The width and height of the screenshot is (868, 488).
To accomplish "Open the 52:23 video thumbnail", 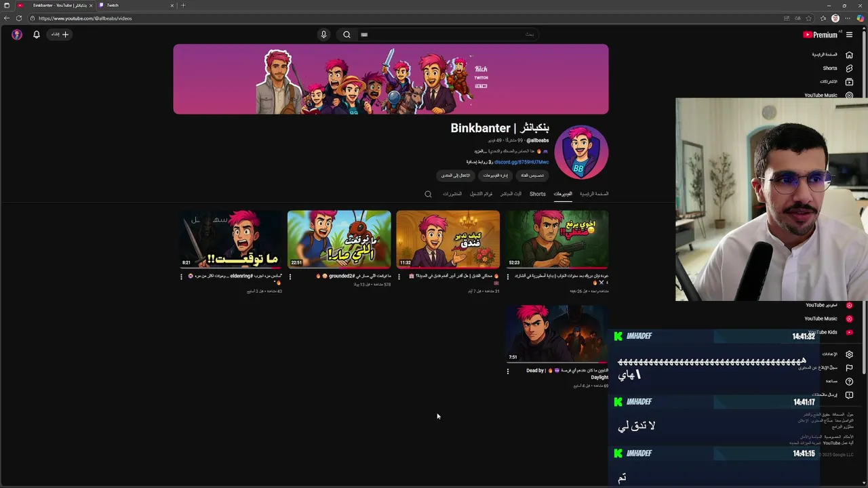I will click(x=557, y=239).
